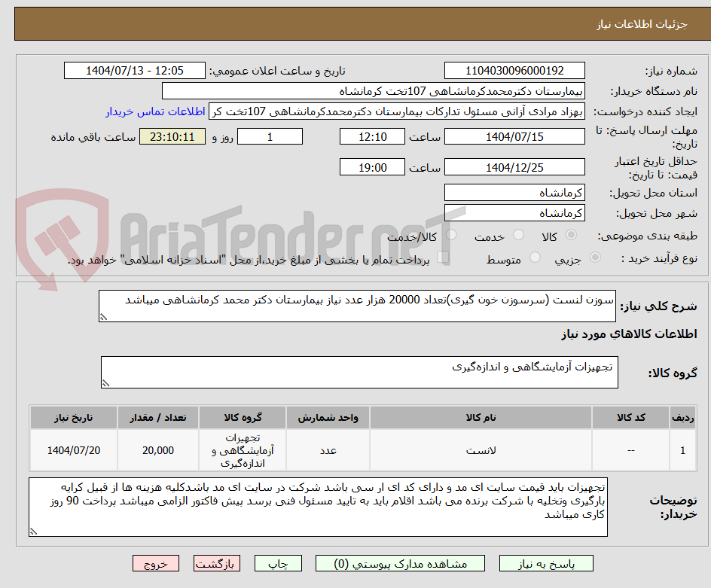Select the خدمت radio button
This screenshot has height=588, width=711.
click(x=518, y=235)
